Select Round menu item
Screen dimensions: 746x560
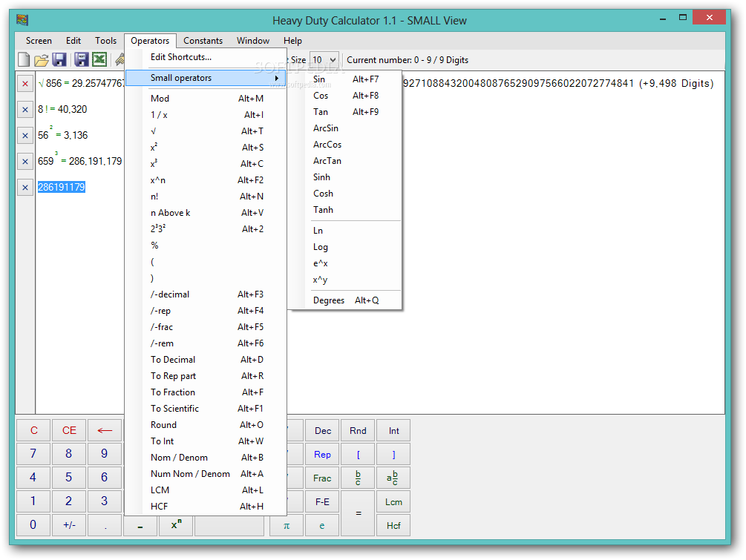coord(206,425)
